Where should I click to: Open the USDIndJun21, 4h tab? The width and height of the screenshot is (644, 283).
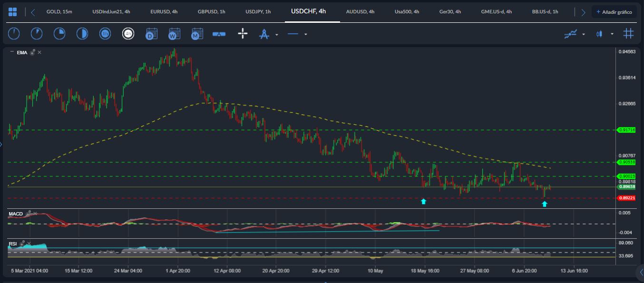tap(111, 11)
